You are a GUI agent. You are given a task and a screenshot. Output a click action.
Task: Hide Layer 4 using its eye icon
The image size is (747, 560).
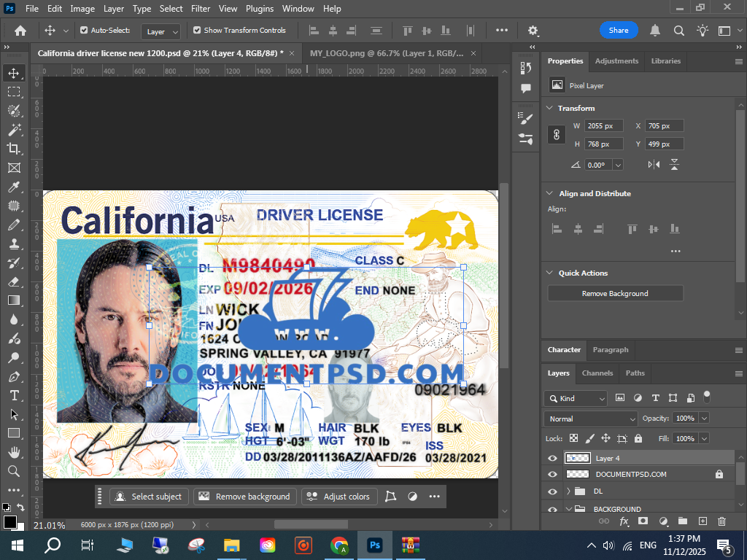click(552, 459)
